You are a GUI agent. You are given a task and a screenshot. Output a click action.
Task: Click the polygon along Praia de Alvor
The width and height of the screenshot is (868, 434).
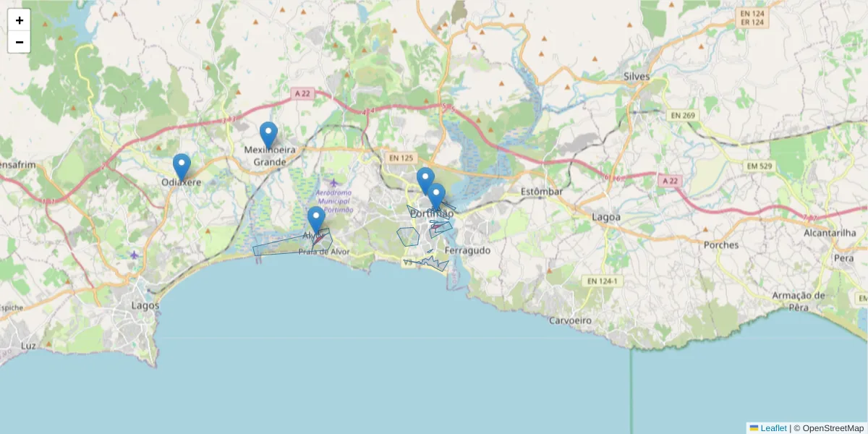click(284, 245)
